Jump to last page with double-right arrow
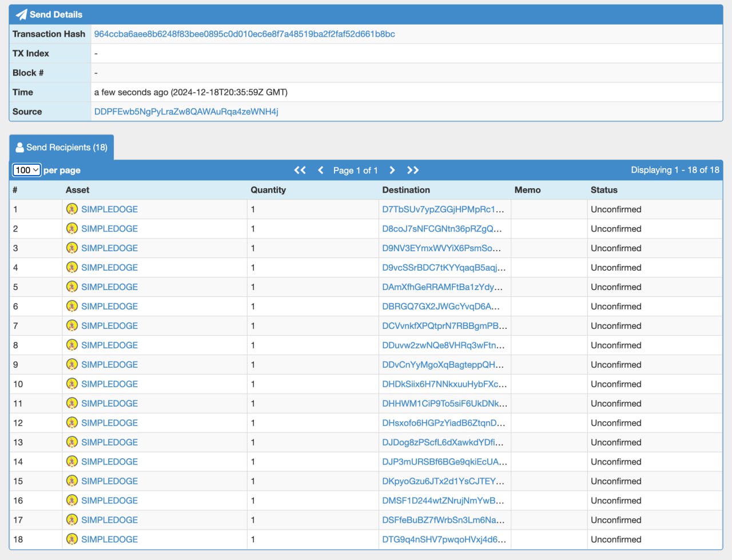 [x=413, y=170]
